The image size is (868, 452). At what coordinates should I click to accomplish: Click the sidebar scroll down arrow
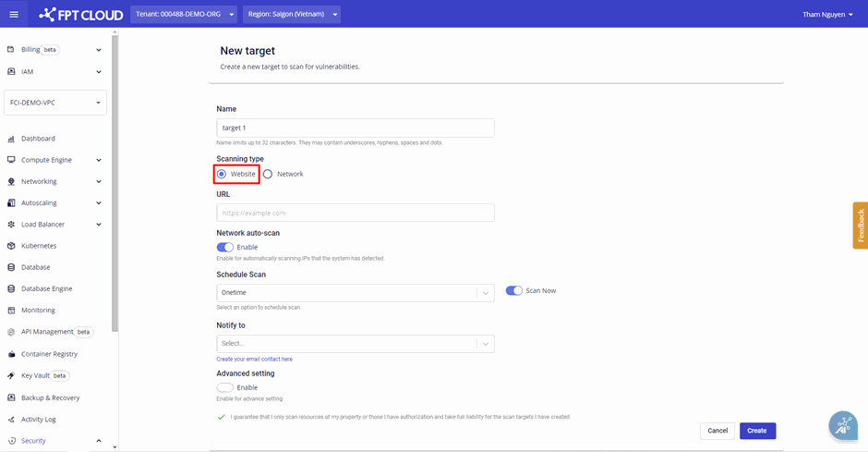[x=115, y=447]
